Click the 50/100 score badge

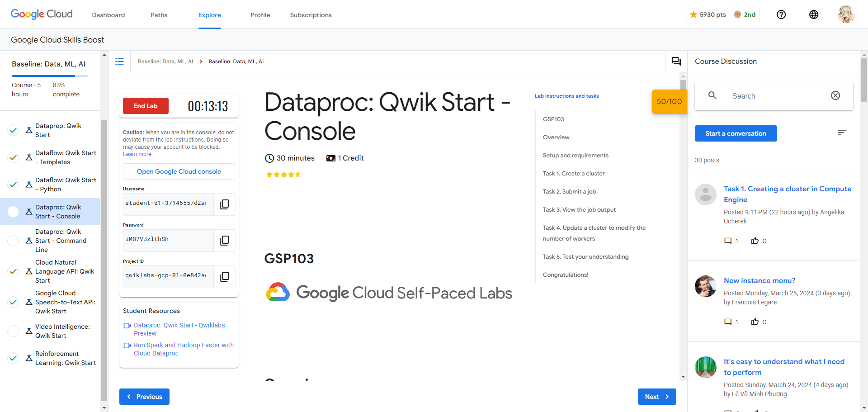(x=669, y=102)
